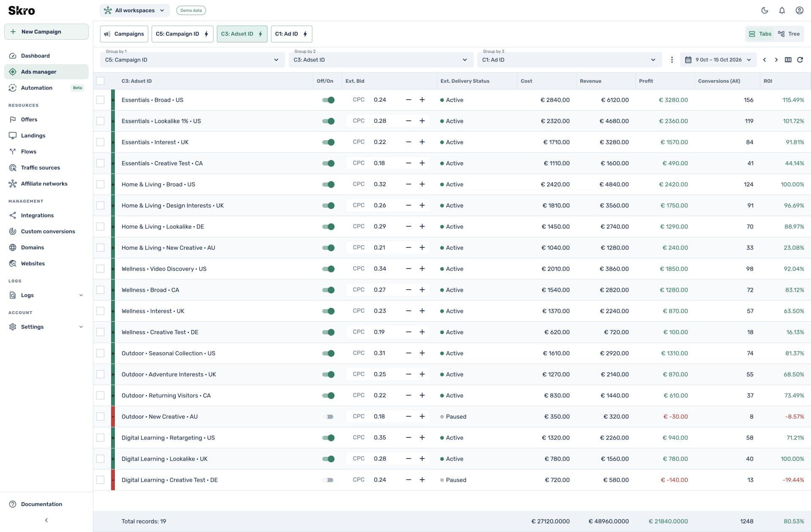
Task: Open Affiliate networks in the sidebar
Action: pyautogui.click(x=46, y=184)
